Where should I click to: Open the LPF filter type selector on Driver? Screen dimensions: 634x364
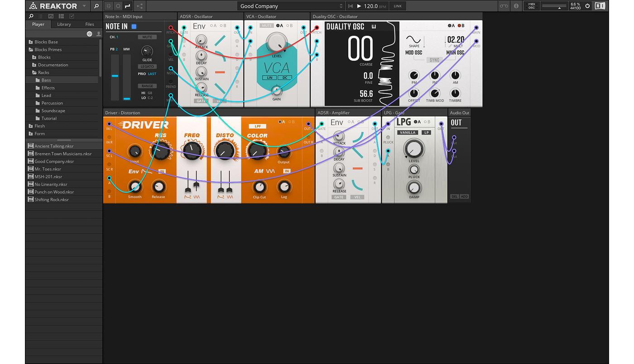click(257, 126)
